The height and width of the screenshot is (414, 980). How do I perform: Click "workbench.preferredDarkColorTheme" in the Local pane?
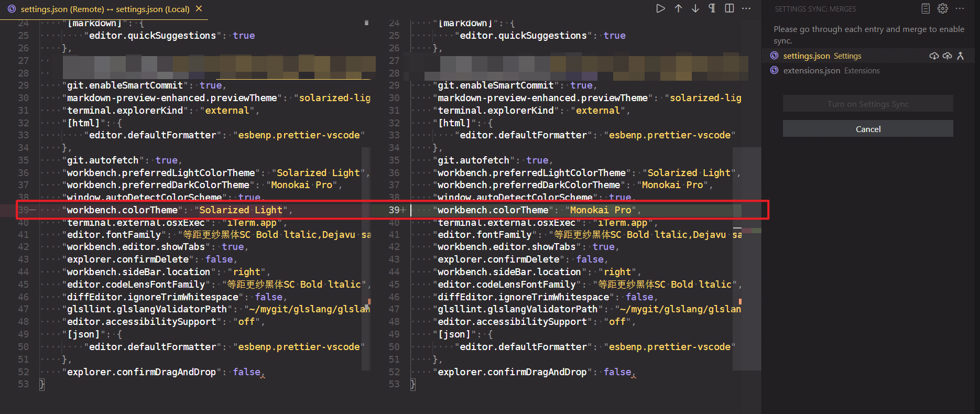(x=529, y=185)
